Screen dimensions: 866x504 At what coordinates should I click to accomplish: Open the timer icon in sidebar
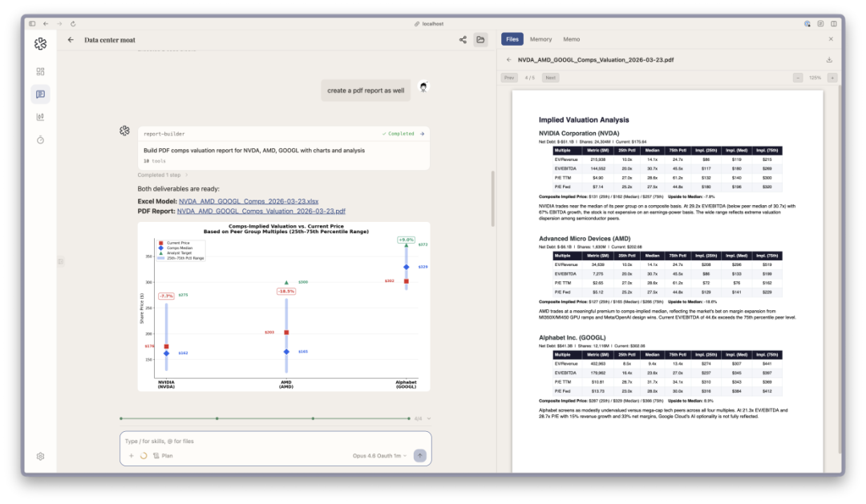click(x=40, y=139)
